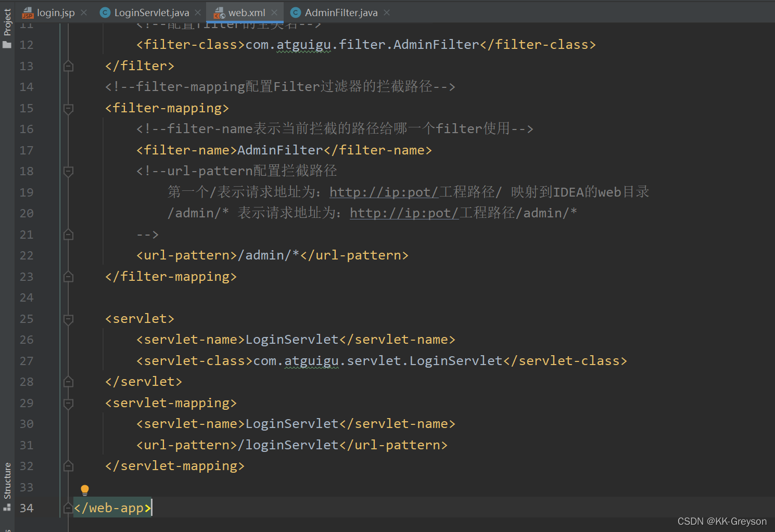Close the AdminFilter.java tab
The width and height of the screenshot is (775, 532).
pyautogui.click(x=387, y=12)
